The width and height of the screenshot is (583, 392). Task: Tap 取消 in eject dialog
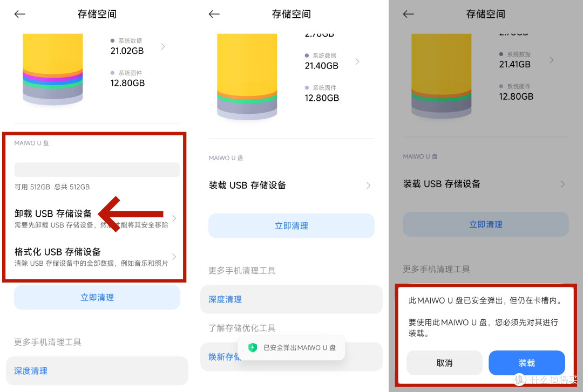click(x=444, y=363)
